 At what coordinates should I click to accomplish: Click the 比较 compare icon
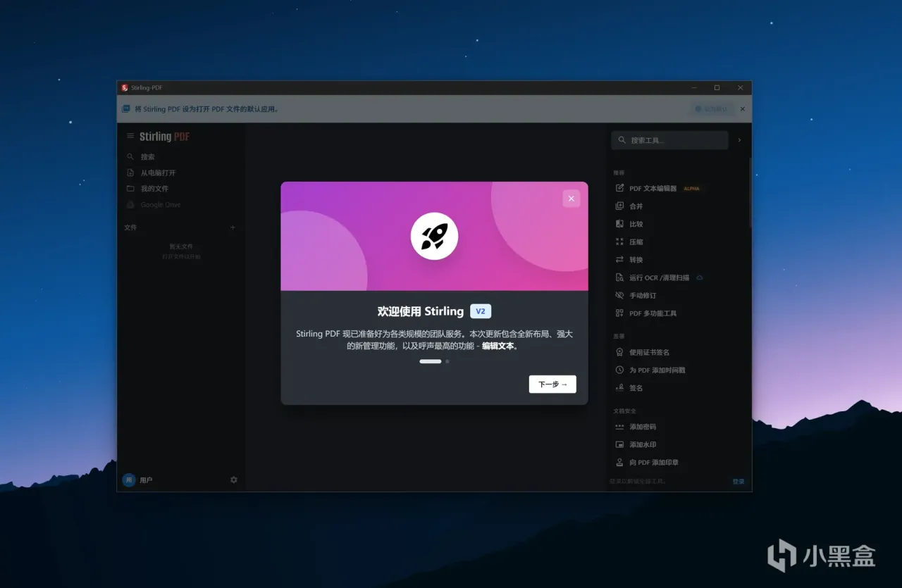(x=619, y=224)
